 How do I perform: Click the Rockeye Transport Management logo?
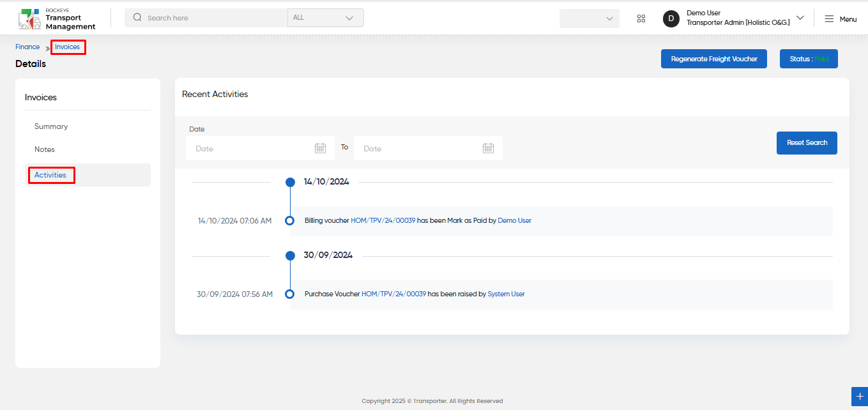(57, 19)
